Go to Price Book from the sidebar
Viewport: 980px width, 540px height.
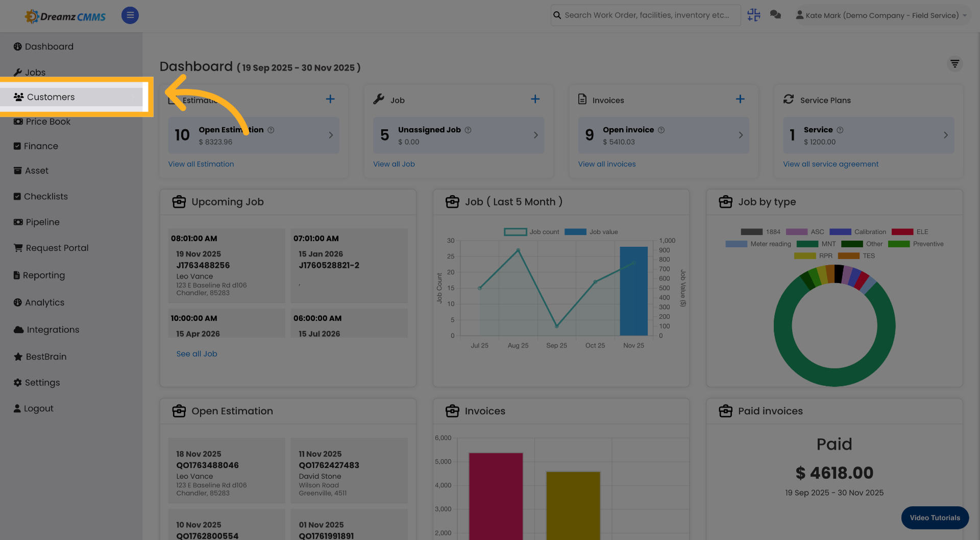tap(47, 121)
